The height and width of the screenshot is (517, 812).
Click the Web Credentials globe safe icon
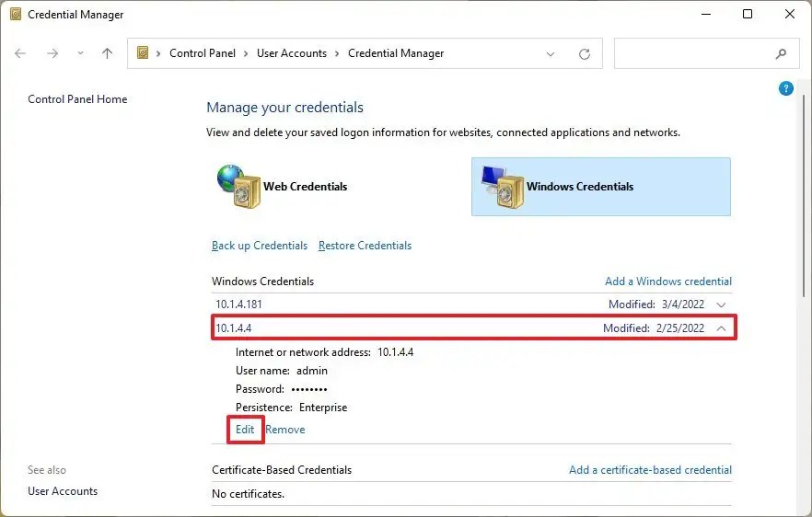coord(238,187)
